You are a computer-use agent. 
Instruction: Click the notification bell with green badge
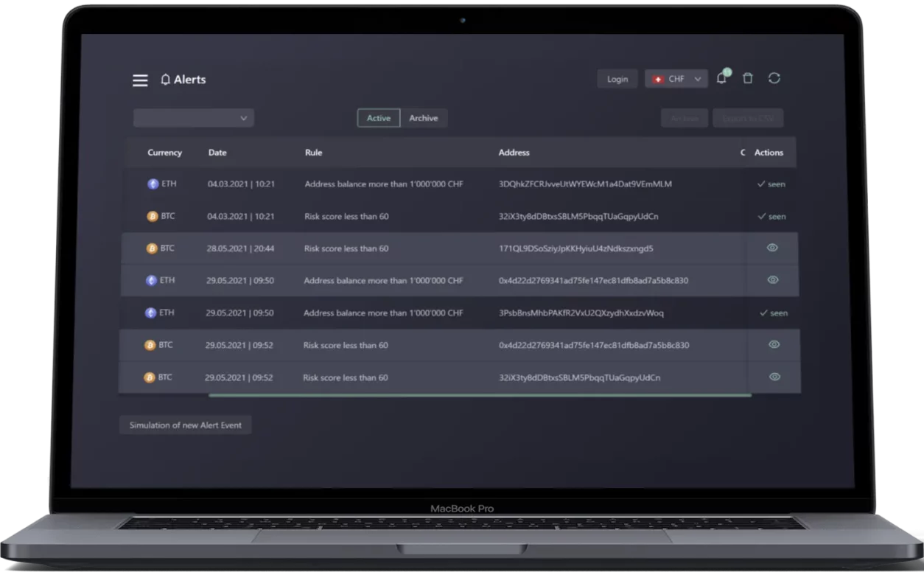pyautogui.click(x=721, y=79)
